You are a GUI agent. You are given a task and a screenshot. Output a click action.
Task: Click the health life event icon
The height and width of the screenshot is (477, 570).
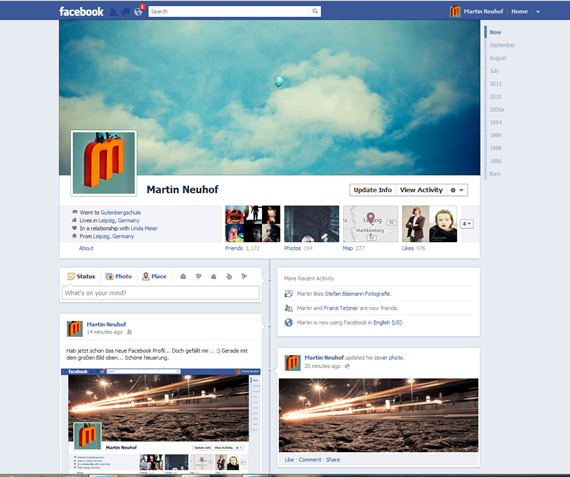[x=229, y=276]
